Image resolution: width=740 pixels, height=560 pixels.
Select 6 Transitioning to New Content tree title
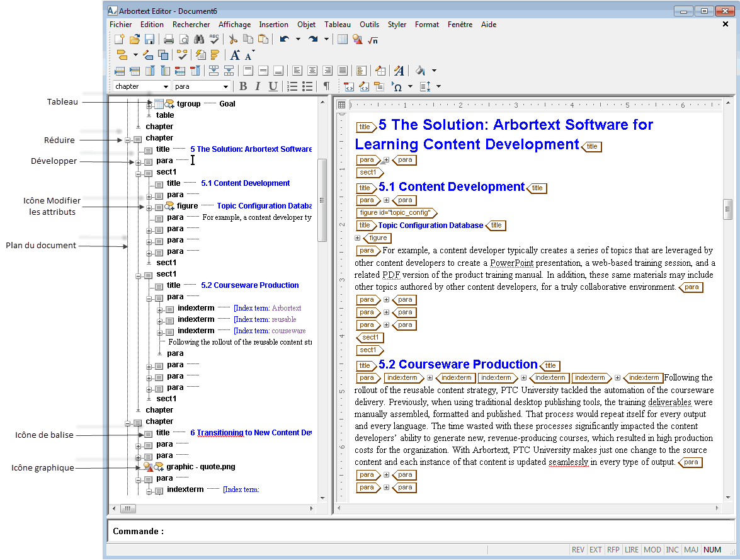coord(251,433)
